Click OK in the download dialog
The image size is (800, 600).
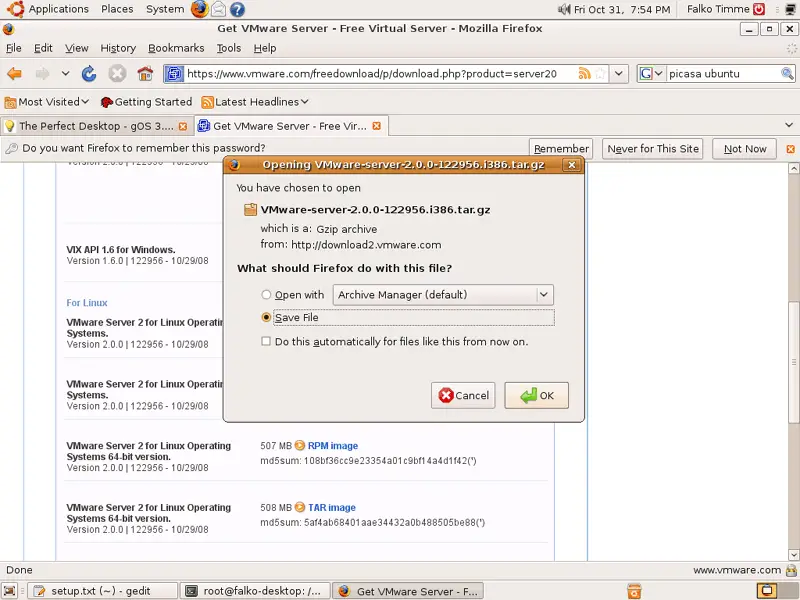[536, 395]
